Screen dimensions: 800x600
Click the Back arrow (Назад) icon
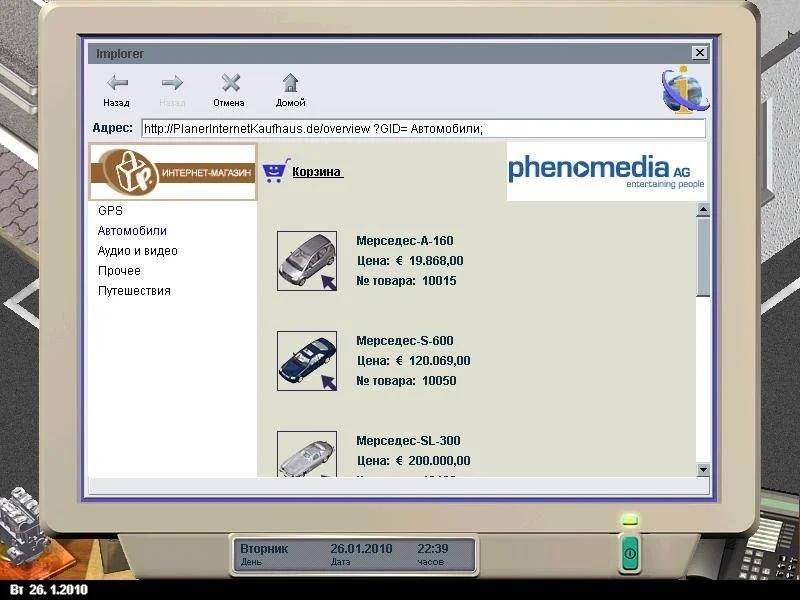coord(117,84)
